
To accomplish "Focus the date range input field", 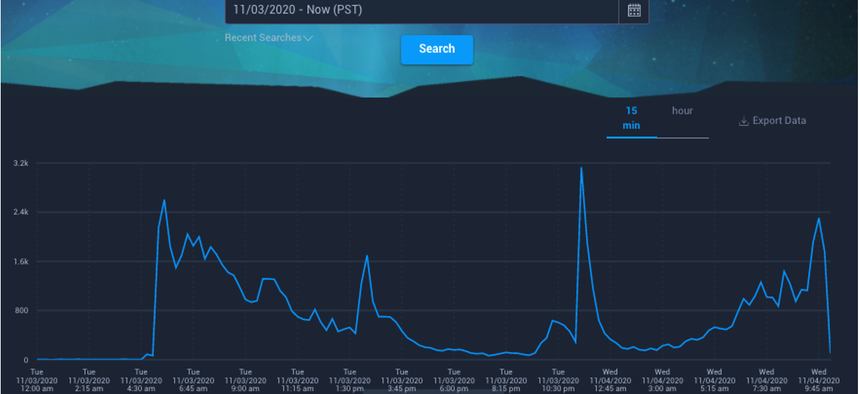I will [422, 10].
